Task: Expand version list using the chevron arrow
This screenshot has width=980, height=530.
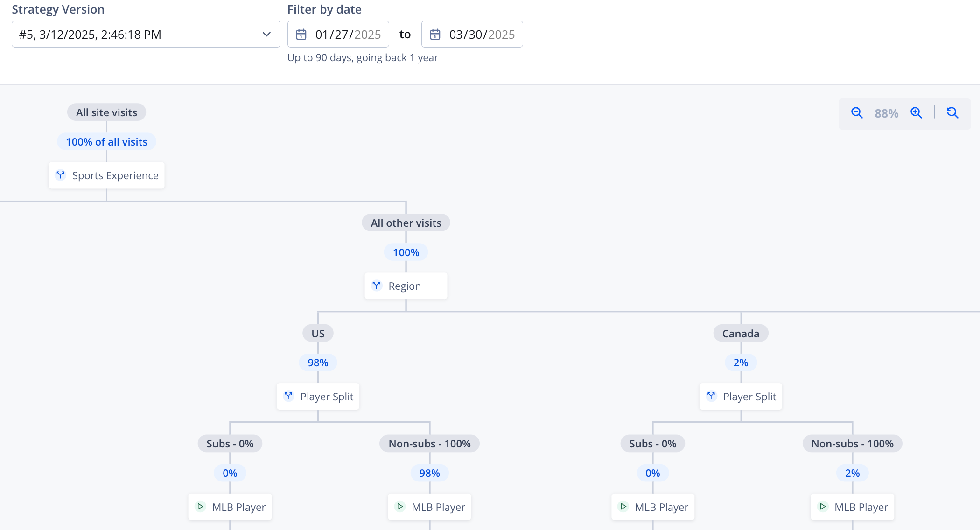Action: (x=266, y=35)
